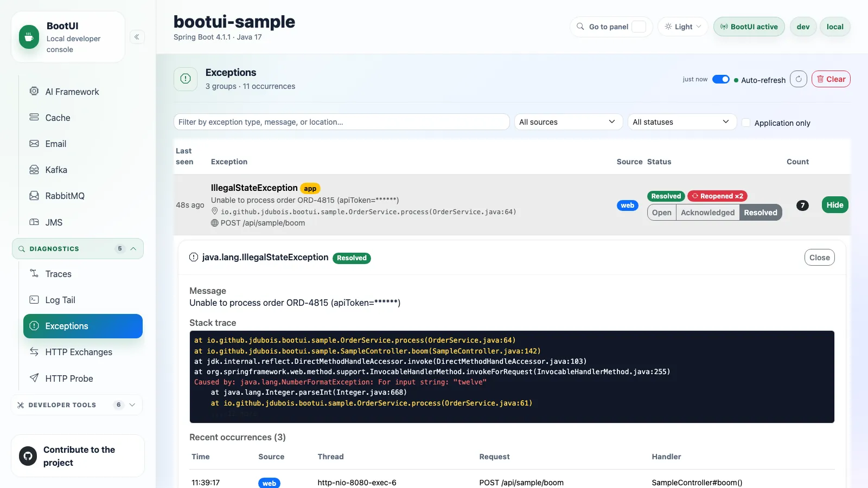
Task: Click the HTTP Exchanges arrows icon
Action: click(34, 351)
